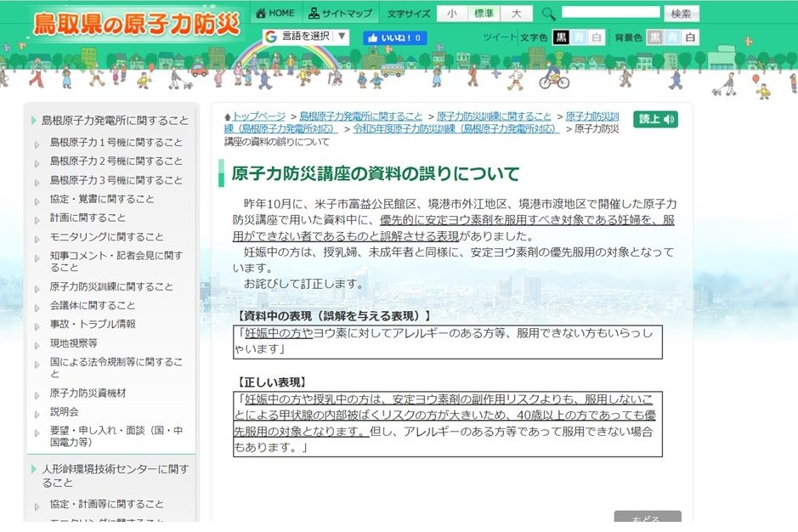Set font size to 標準 (standard)
Screen dimensions: 798x532
(484, 14)
